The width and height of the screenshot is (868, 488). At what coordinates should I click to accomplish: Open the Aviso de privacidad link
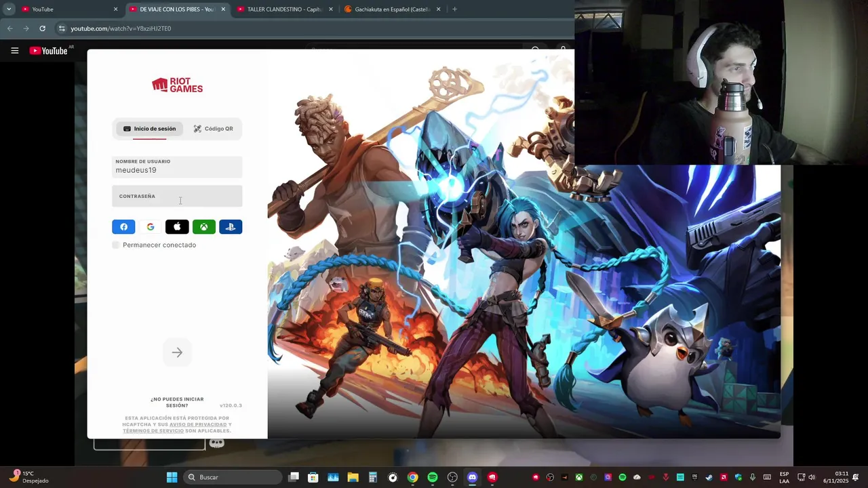198,424
